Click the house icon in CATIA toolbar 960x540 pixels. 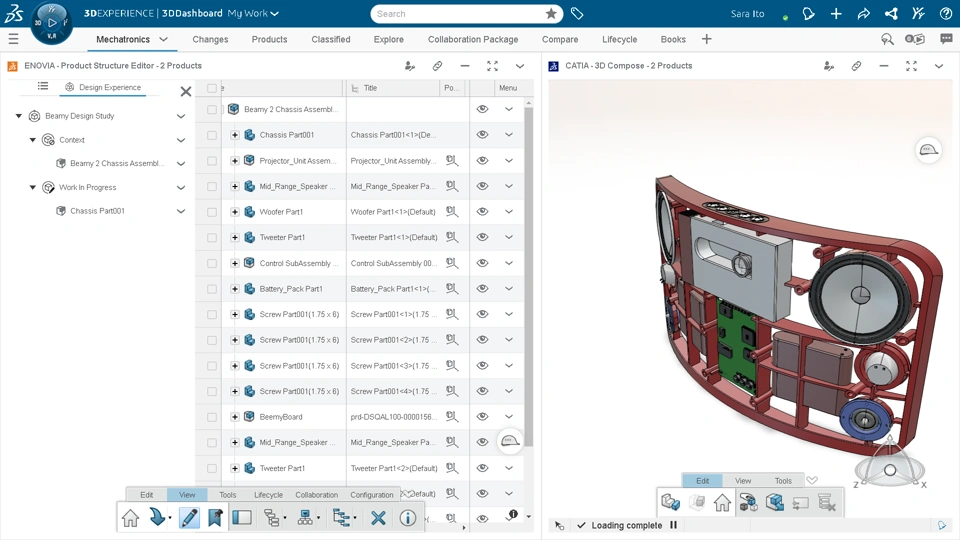722,503
